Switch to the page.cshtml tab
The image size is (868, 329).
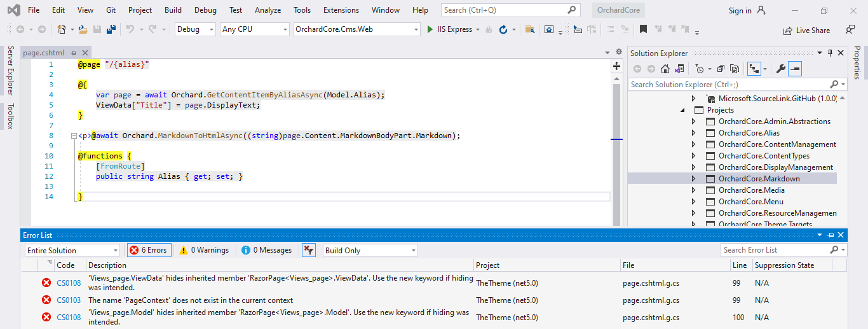coord(44,53)
